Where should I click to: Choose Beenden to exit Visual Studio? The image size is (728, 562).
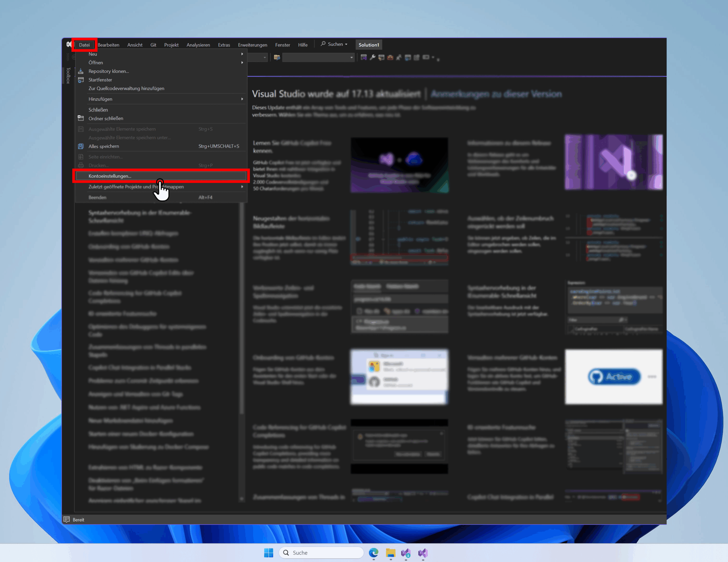[x=161, y=197]
